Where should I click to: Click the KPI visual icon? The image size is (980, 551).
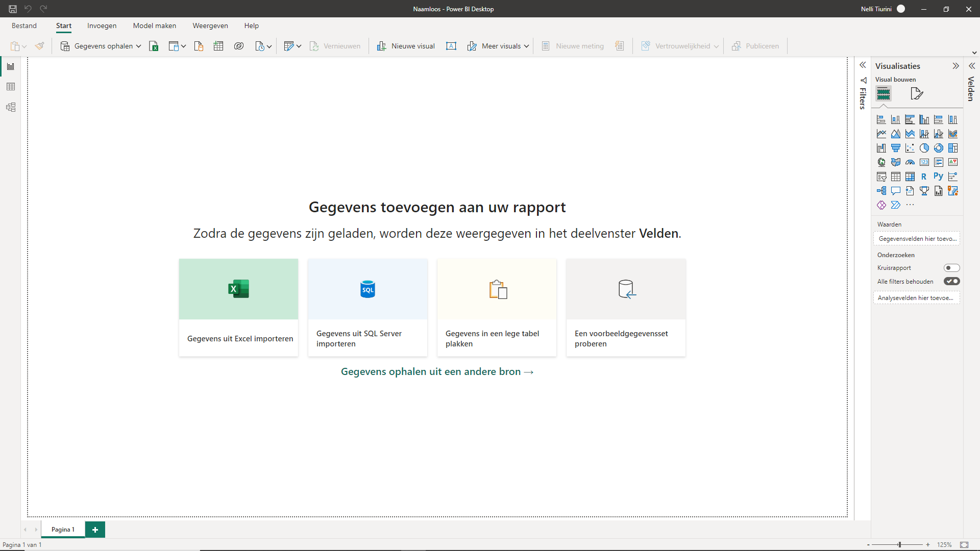953,162
